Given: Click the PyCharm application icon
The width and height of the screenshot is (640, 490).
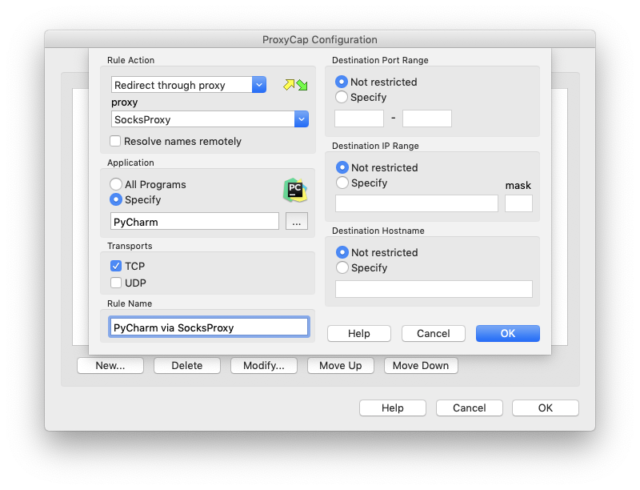Looking at the screenshot, I should pos(295,190).
